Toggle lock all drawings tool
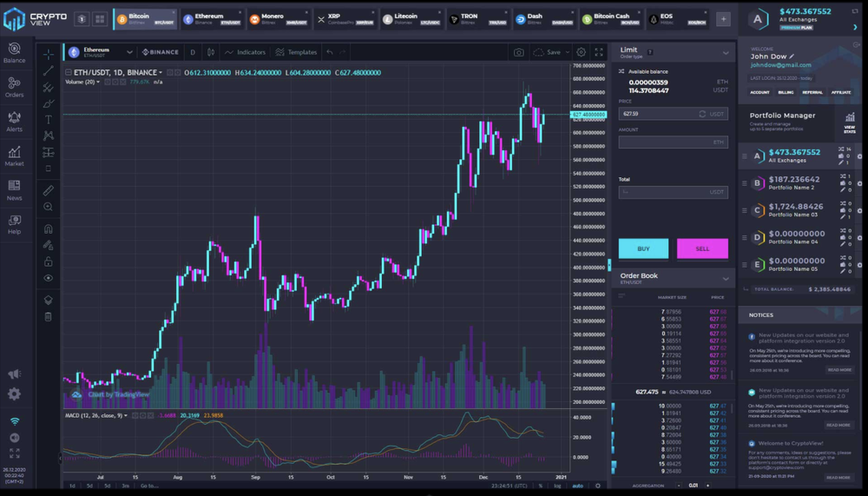 click(x=48, y=261)
